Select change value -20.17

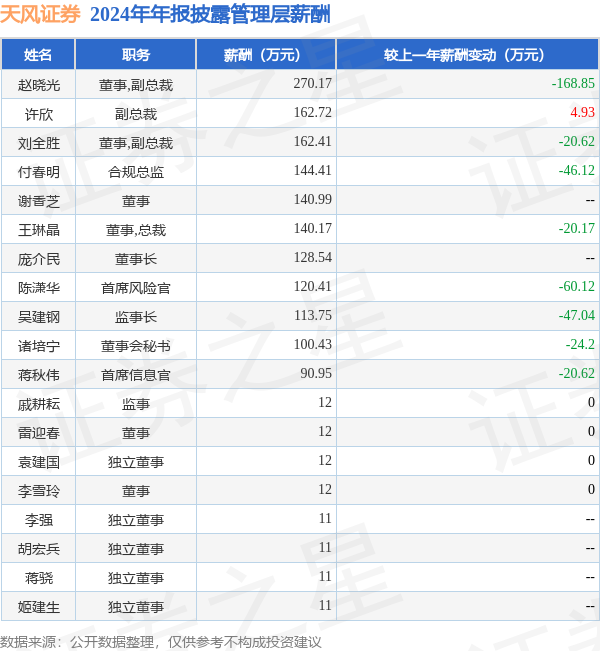576,228
